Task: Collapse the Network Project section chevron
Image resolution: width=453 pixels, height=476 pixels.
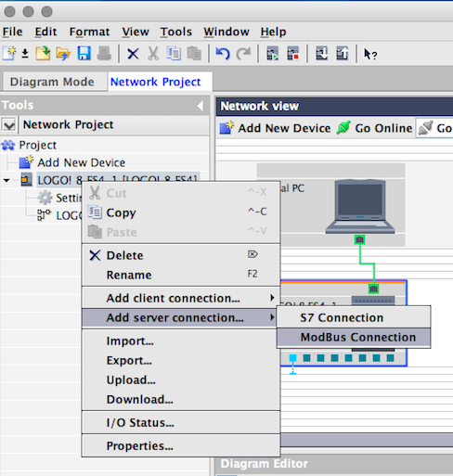Action: point(9,125)
